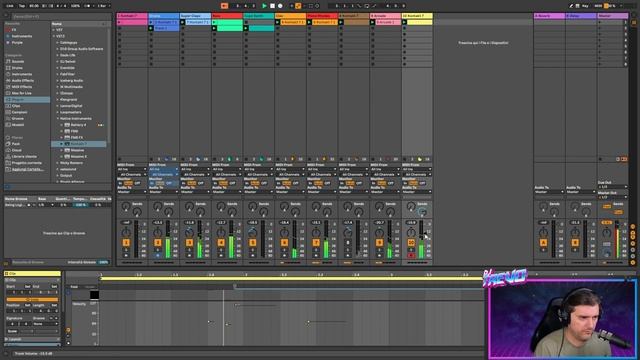
Task: Click the Drums track header
Action: tap(163, 16)
